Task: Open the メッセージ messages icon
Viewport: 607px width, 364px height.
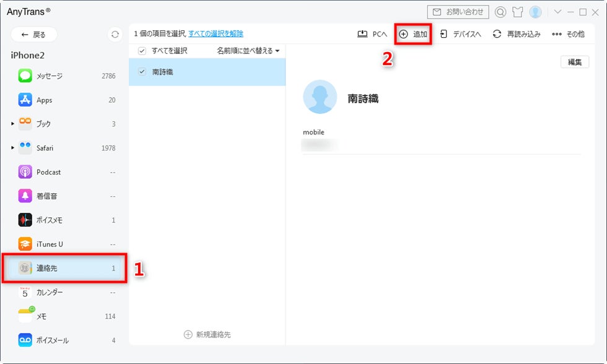Action: 25,76
